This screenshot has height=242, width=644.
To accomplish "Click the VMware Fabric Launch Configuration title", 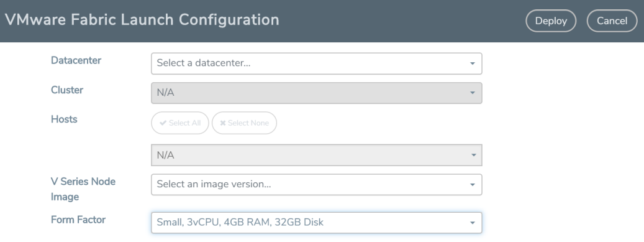I will coord(142,20).
